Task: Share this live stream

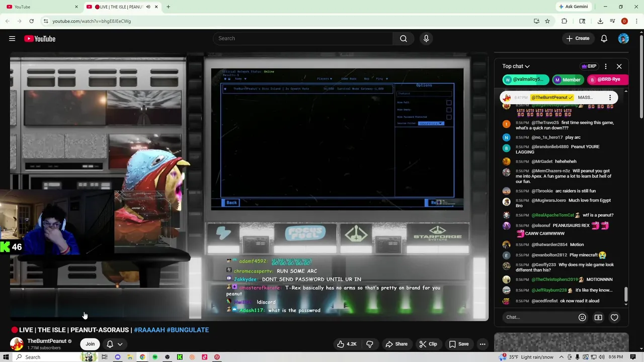Action: (396, 344)
